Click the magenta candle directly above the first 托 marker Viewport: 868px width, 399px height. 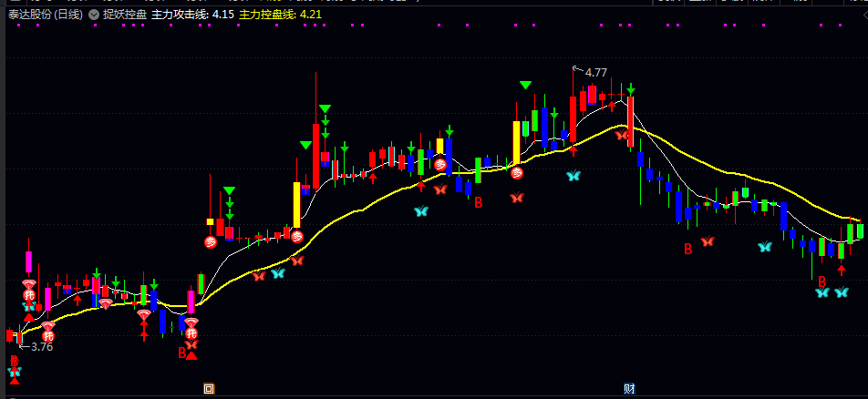29,261
